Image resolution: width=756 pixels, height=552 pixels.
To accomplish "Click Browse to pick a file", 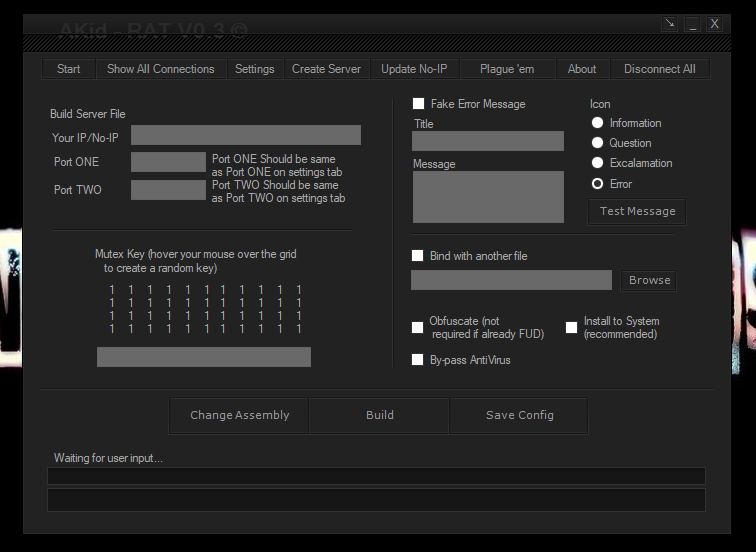I will [x=649, y=281].
